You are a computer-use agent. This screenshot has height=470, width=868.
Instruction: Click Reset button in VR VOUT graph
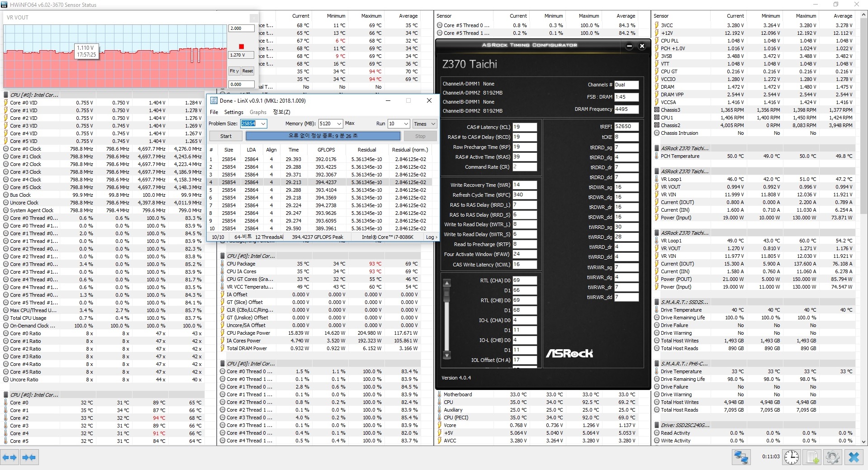[247, 71]
